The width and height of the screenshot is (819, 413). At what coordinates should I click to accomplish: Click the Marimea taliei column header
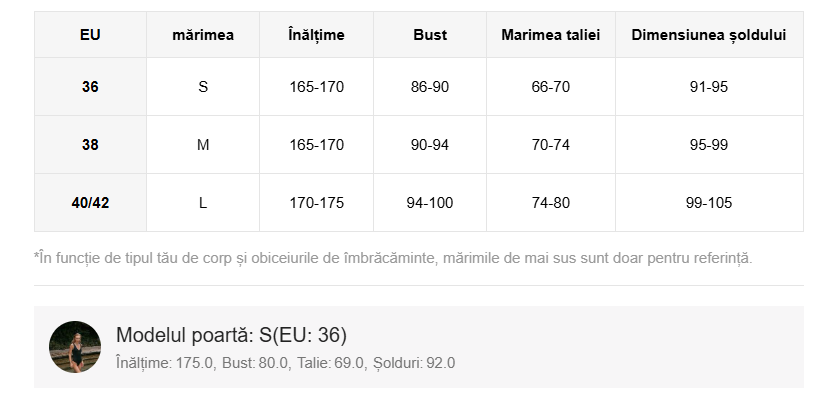[x=551, y=35]
